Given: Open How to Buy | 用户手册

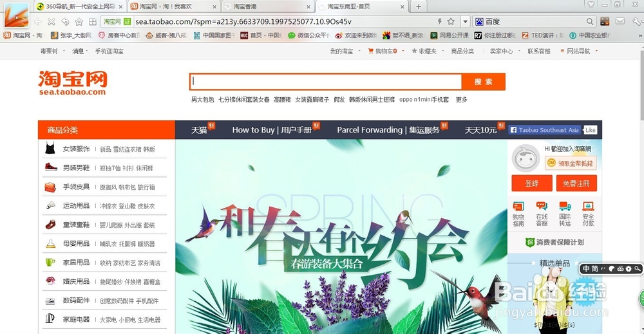Looking at the screenshot, I should tap(272, 130).
